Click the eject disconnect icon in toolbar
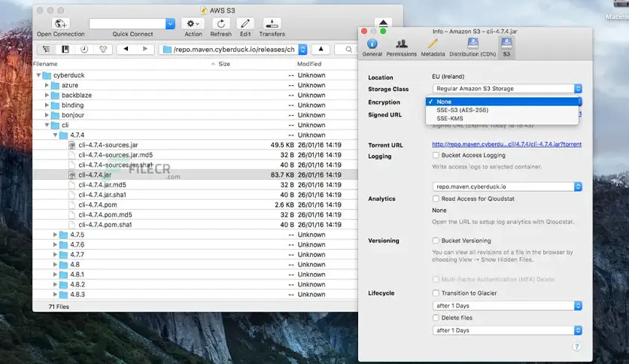 point(383,23)
